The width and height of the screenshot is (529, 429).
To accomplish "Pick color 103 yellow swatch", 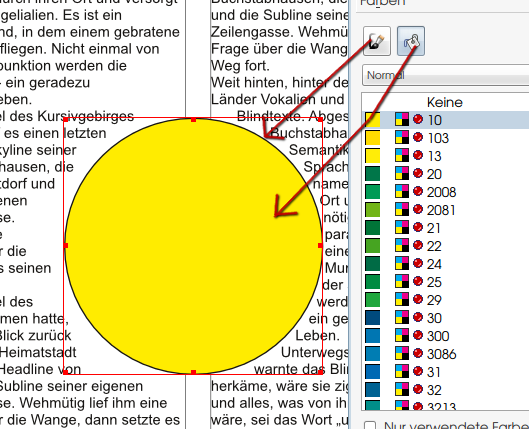I will click(445, 138).
